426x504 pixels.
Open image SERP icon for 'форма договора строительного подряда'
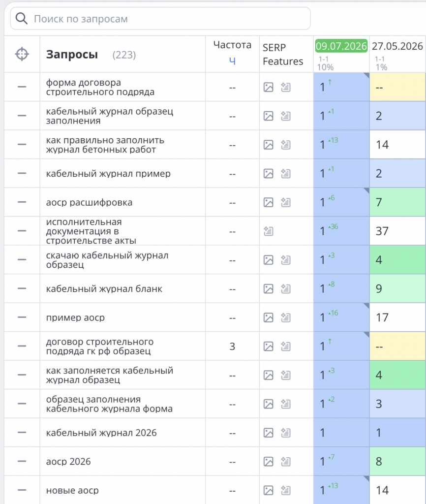[268, 87]
